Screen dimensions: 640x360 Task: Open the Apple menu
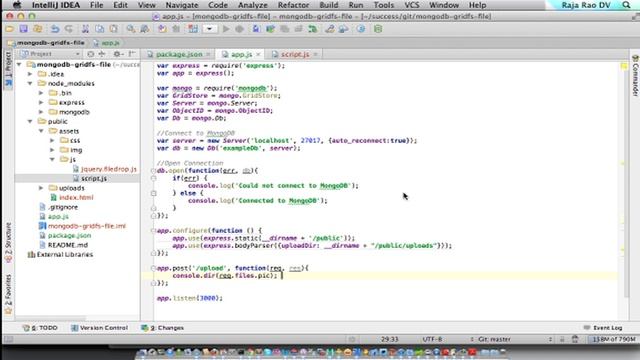click(17, 5)
